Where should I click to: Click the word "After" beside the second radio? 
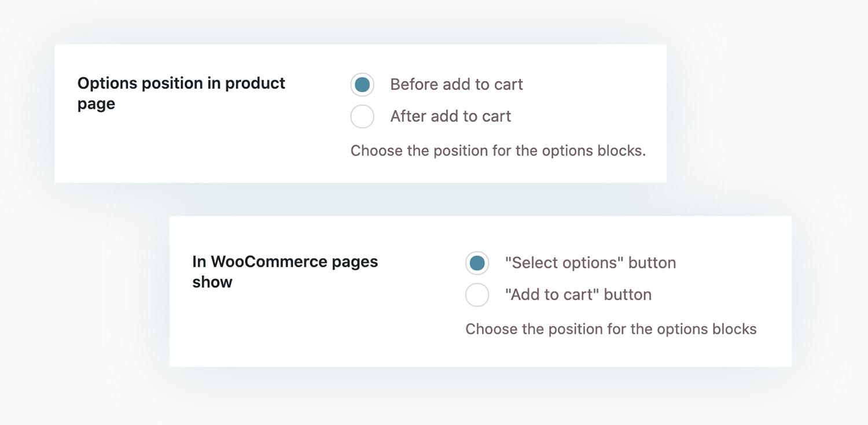407,116
